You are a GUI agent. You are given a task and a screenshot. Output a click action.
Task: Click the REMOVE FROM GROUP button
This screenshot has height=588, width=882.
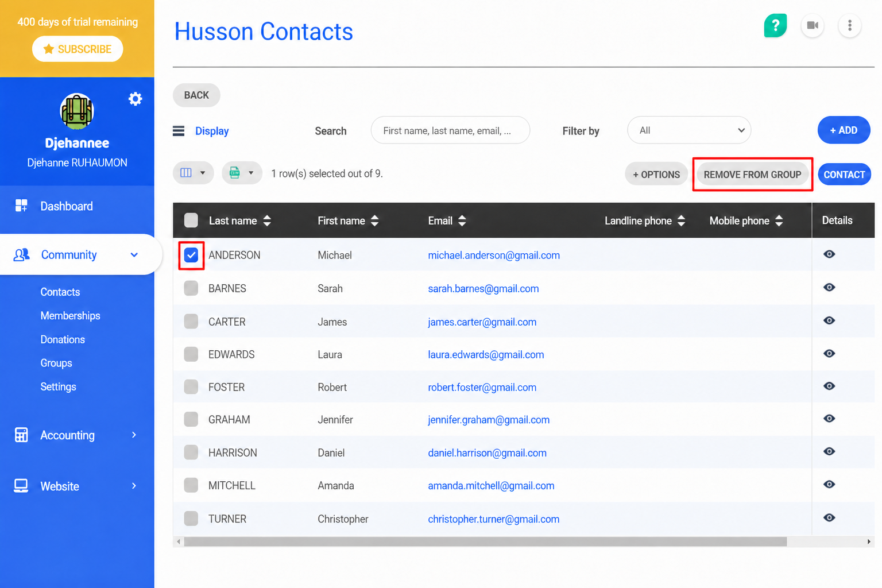pyautogui.click(x=752, y=175)
